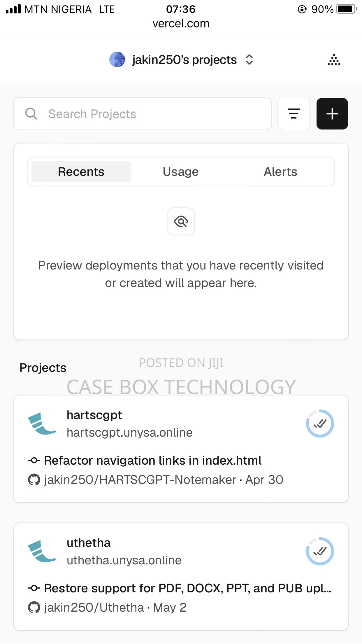Open the Vercel dotted triangle menu icon

point(334,60)
